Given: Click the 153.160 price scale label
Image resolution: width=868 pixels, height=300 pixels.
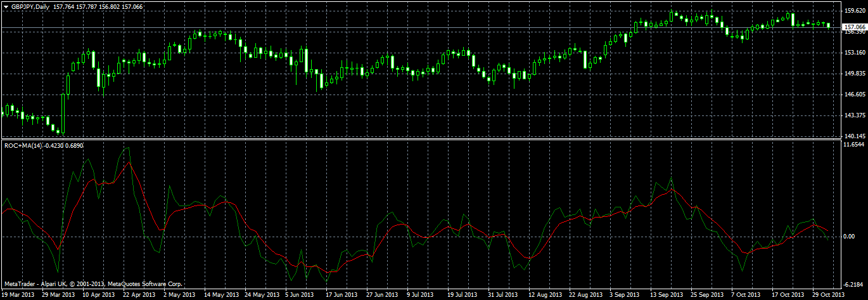Looking at the screenshot, I should click(x=853, y=53).
